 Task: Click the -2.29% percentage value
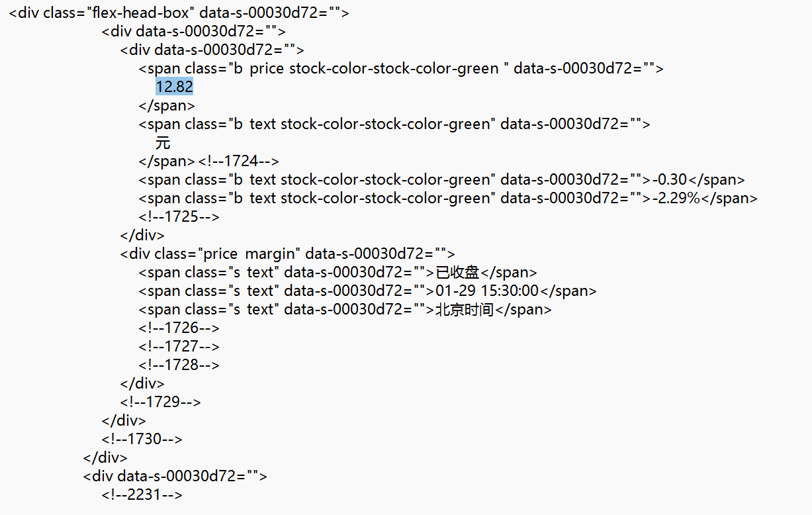[676, 198]
